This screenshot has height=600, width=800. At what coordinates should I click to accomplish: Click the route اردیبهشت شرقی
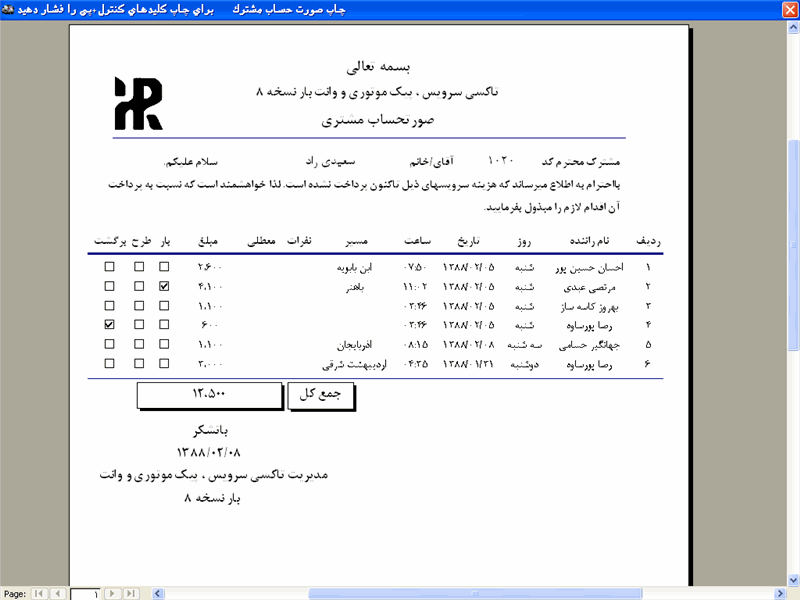click(x=355, y=364)
